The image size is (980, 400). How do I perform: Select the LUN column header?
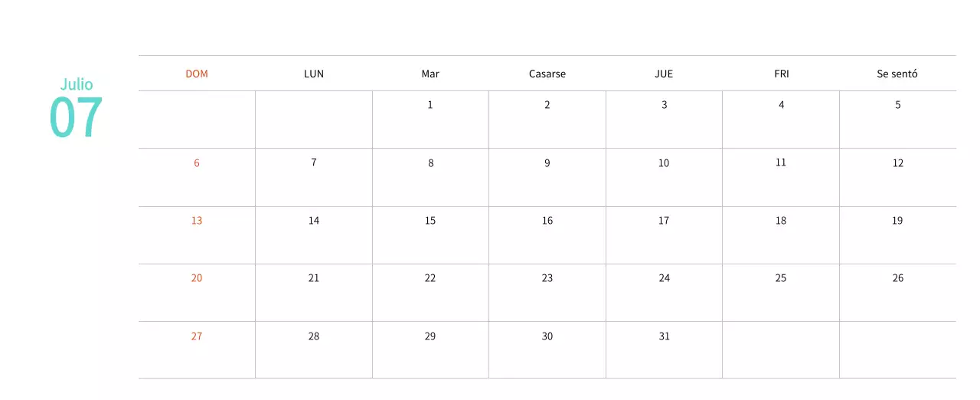(314, 74)
